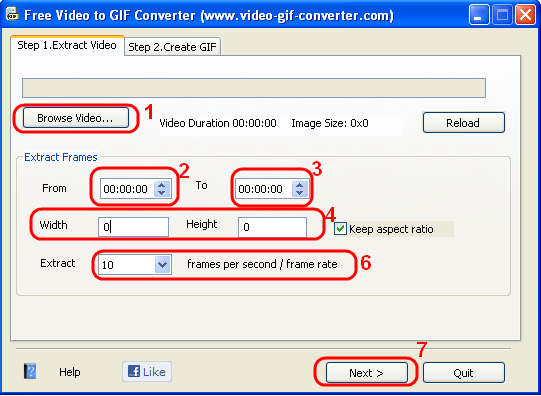Click the Help book icon
The image size is (541, 396).
(x=30, y=372)
